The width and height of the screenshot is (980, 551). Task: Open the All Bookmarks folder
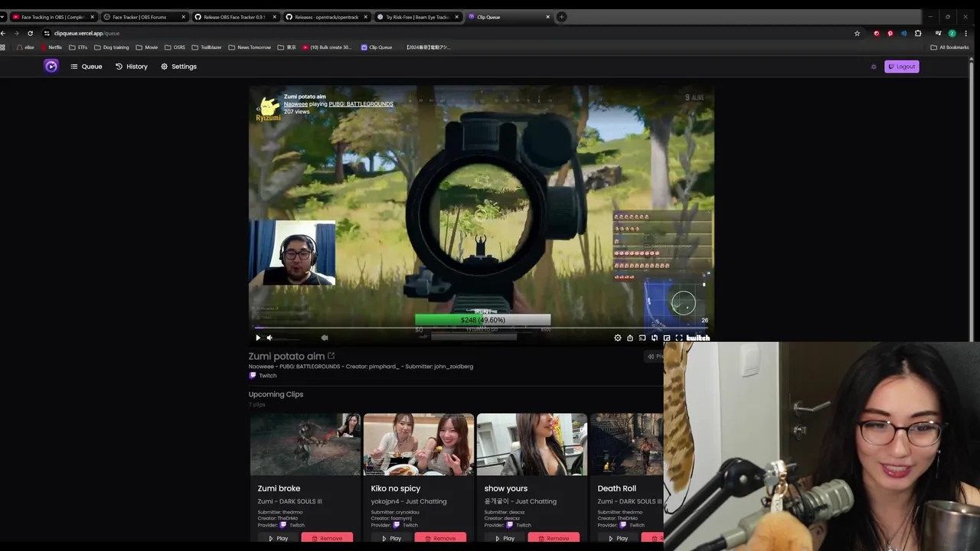pyautogui.click(x=950, y=47)
